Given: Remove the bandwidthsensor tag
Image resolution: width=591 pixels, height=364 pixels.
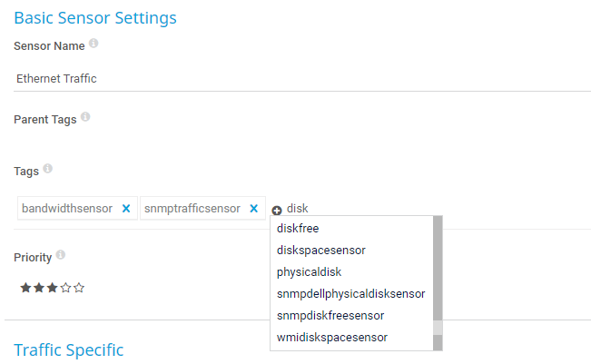Looking at the screenshot, I should click(x=126, y=208).
